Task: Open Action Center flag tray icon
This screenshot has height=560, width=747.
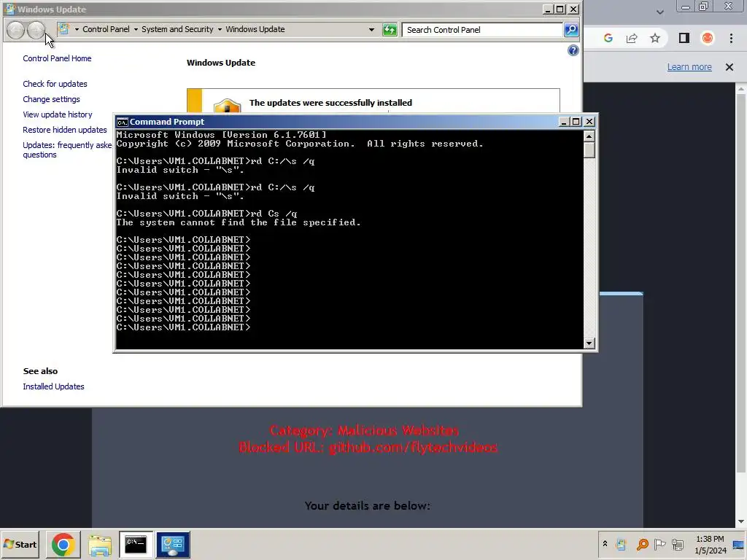Action: coord(659,544)
